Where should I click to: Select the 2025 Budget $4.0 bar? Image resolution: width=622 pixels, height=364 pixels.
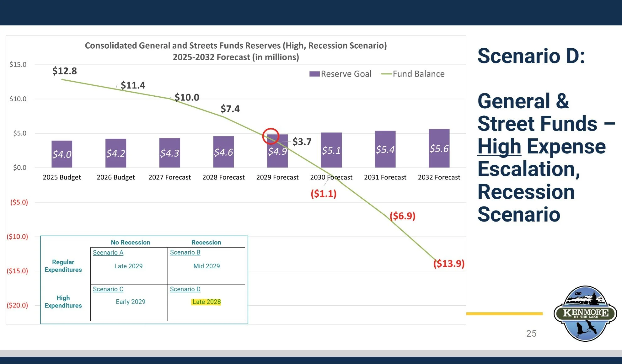tap(62, 154)
